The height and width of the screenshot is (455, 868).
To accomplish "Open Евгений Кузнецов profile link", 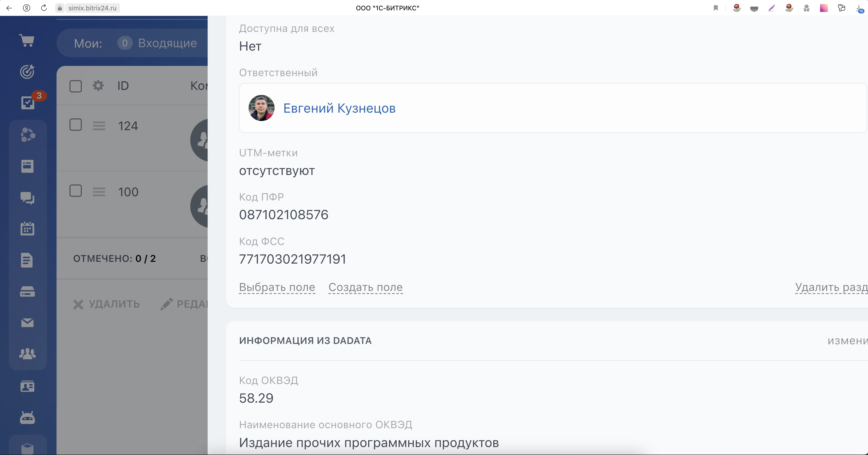I will pyautogui.click(x=339, y=108).
